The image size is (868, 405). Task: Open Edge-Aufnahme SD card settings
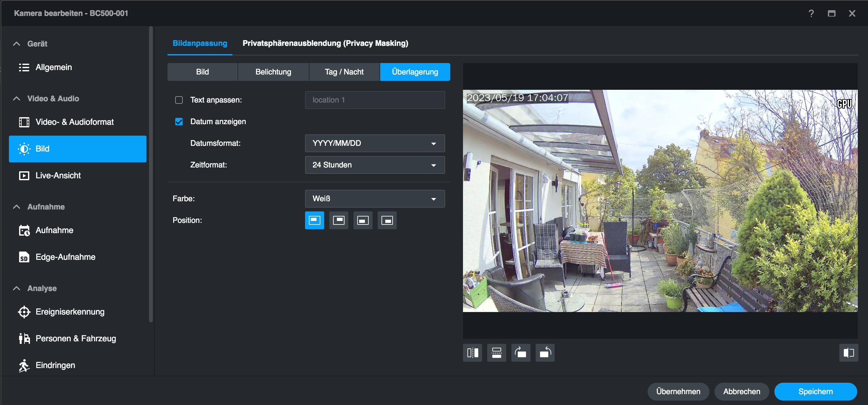[x=65, y=257]
